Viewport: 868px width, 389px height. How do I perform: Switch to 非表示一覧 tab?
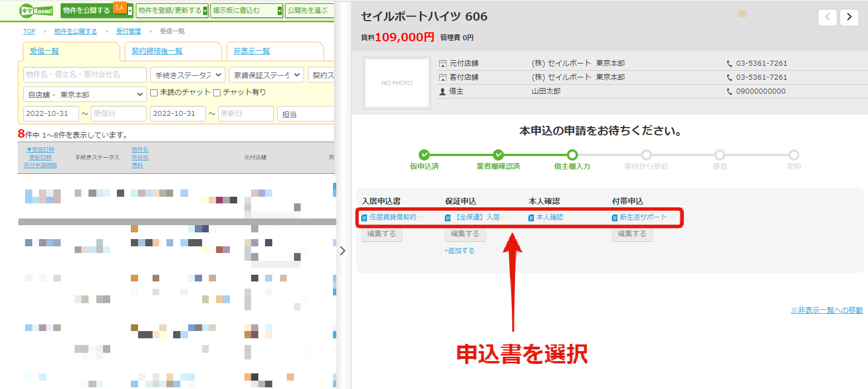[252, 51]
